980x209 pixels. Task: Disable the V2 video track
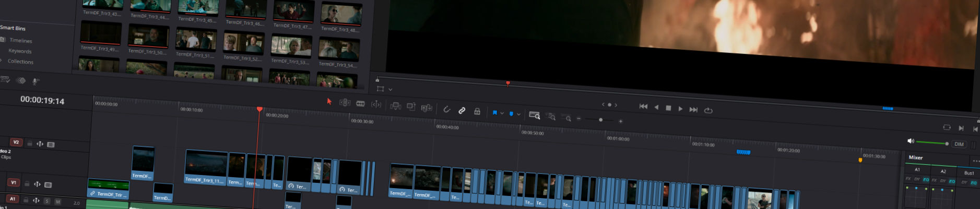51,144
